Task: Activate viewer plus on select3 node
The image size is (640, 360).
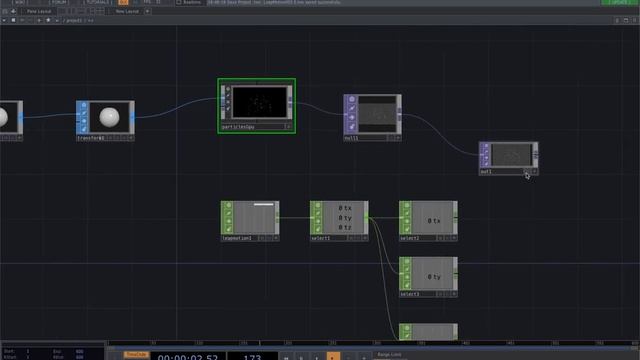Action: [454, 294]
